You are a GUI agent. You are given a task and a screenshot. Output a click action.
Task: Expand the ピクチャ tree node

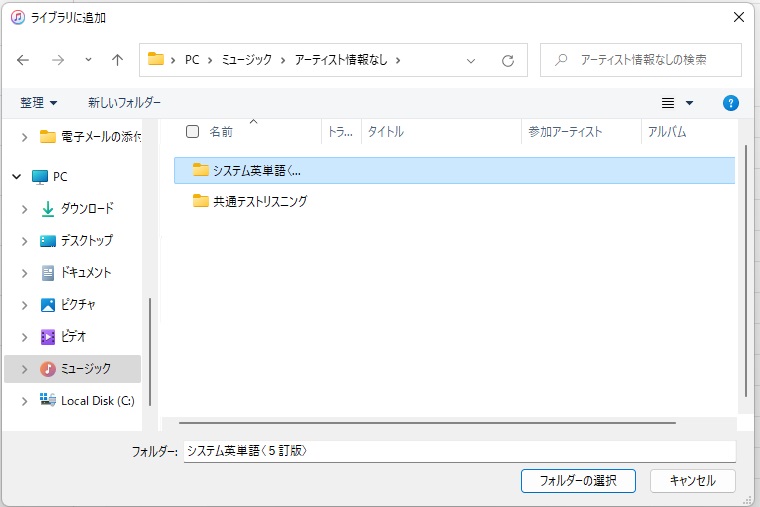[x=24, y=305]
